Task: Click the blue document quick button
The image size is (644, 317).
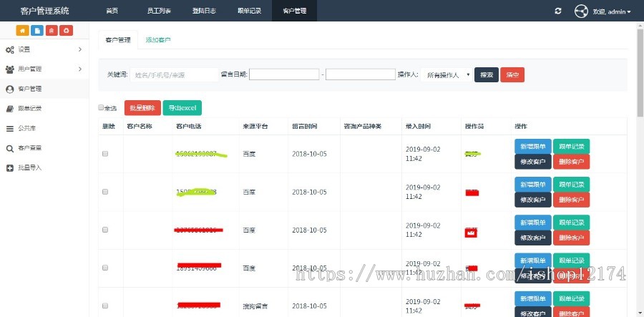Action: [37, 30]
